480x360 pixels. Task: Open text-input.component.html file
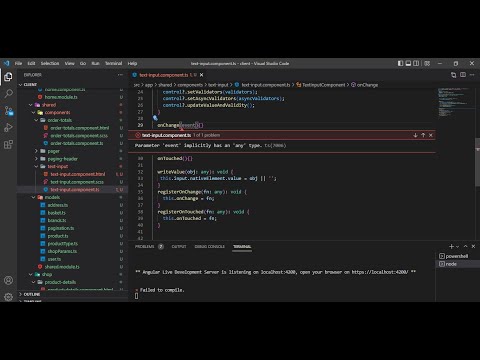pyautogui.click(x=78, y=174)
